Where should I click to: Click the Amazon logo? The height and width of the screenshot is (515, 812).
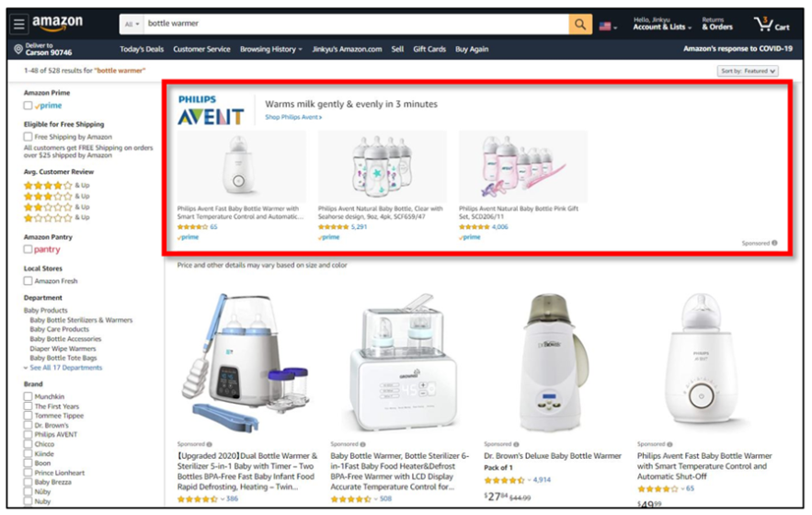click(x=58, y=24)
